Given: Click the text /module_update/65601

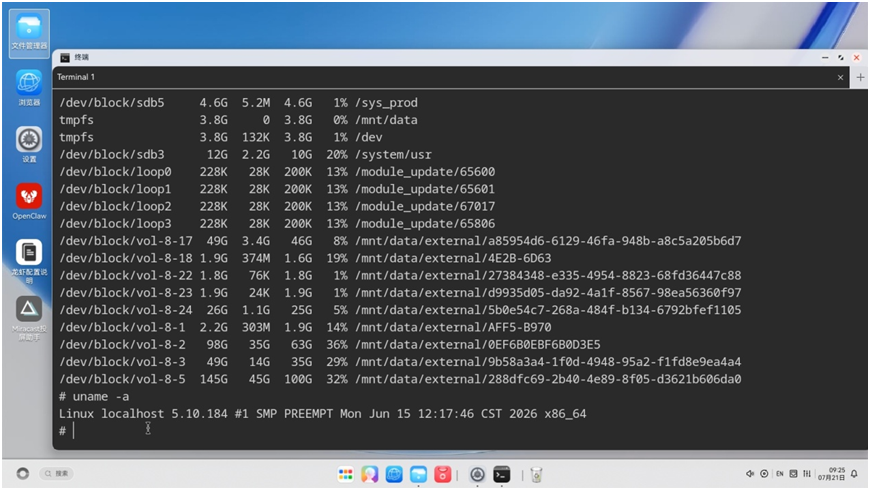Looking at the screenshot, I should pyautogui.click(x=424, y=189).
